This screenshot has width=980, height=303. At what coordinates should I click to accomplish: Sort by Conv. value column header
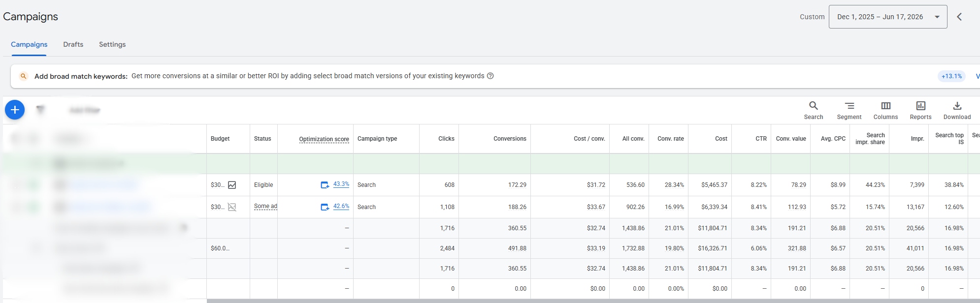791,139
